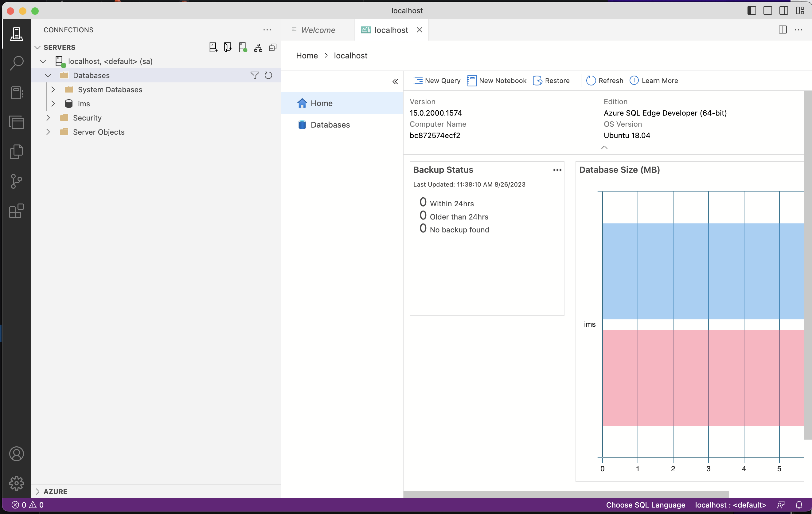Open the Extensions view

click(16, 212)
